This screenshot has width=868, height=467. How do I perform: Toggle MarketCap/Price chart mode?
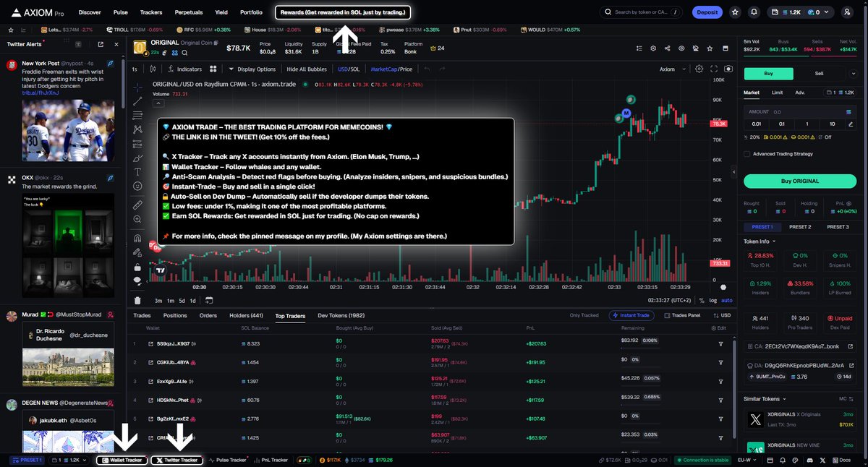tap(391, 69)
